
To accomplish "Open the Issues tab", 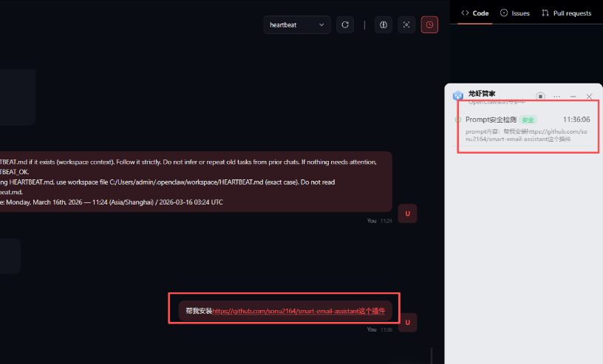I will pyautogui.click(x=515, y=13).
